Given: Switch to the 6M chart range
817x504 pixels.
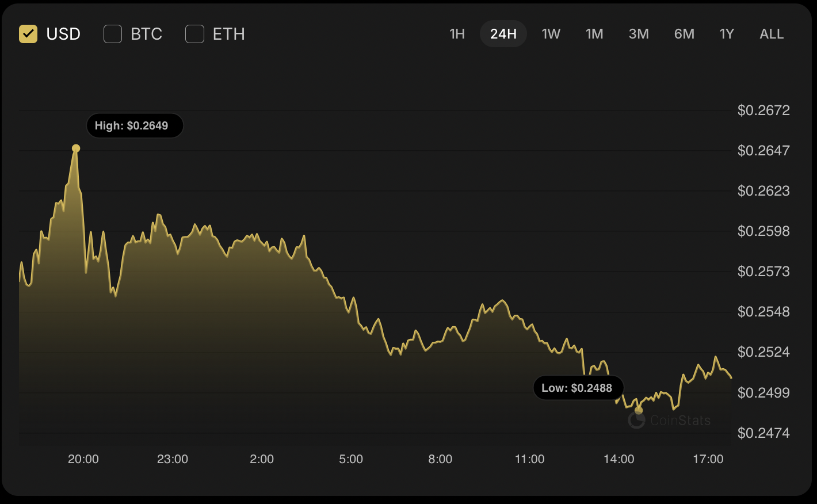Looking at the screenshot, I should 684,34.
